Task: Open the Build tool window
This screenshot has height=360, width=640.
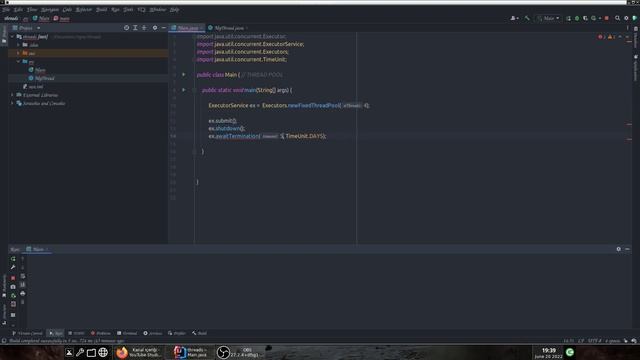Action: pos(199,333)
